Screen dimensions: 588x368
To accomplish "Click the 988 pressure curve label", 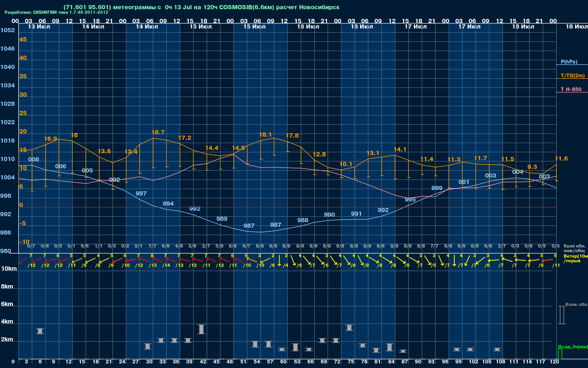I will coord(303,220).
